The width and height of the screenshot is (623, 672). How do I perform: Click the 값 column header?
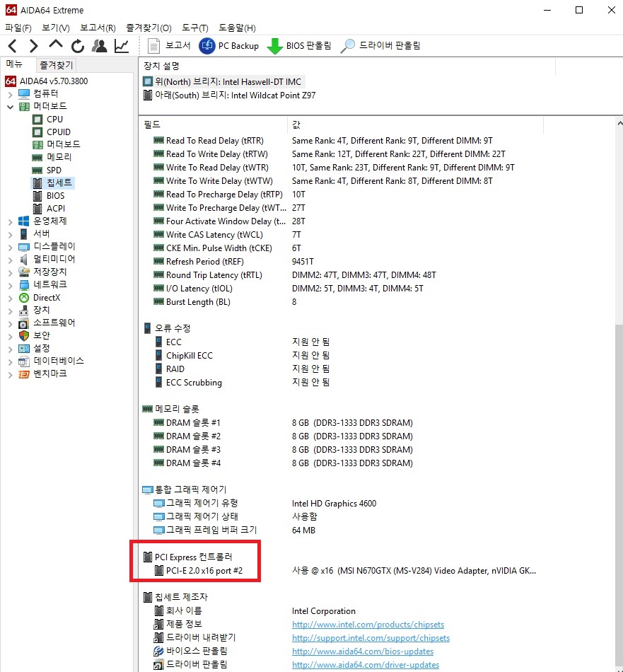[296, 124]
